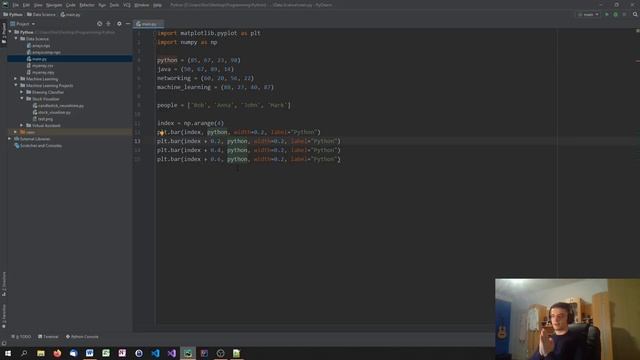640x360 pixels.
Task: Open the Navigate menu
Action: 54,5
